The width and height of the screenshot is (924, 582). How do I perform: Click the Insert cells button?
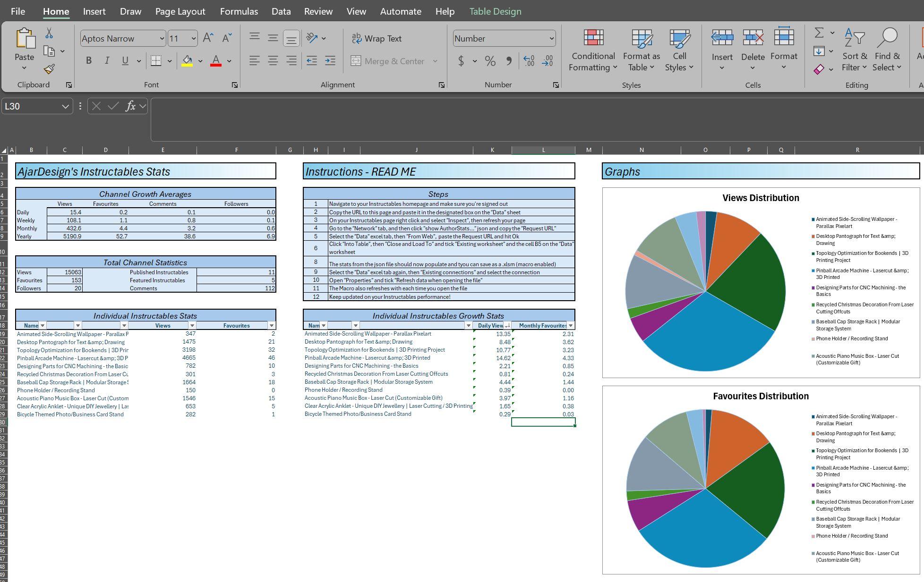[722, 50]
